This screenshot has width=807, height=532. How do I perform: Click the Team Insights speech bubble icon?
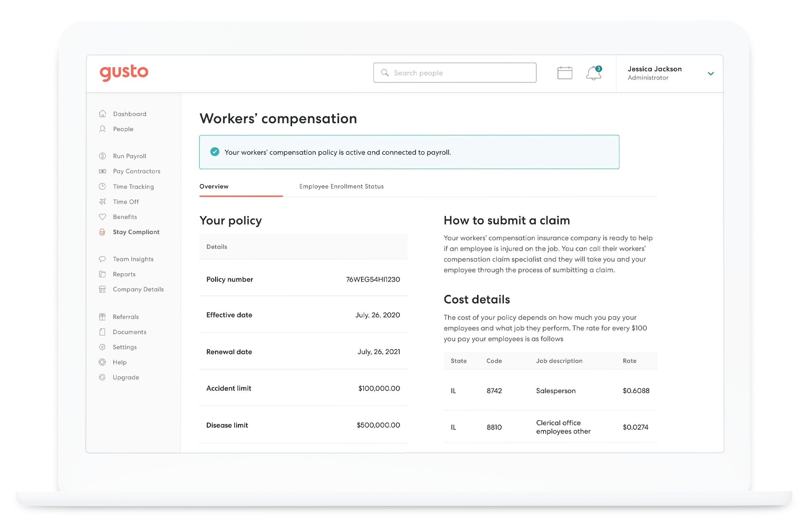point(102,259)
